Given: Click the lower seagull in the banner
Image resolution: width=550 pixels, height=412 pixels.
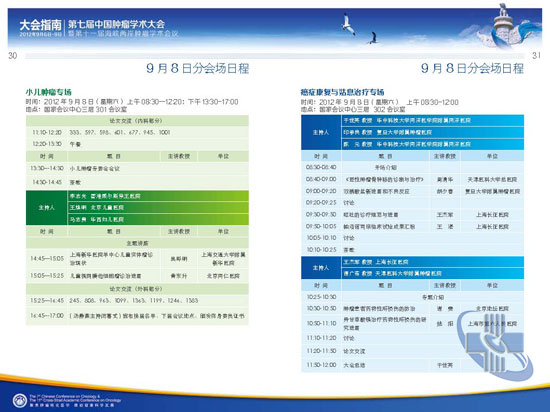Looking at the screenshot, I should point(373,38).
